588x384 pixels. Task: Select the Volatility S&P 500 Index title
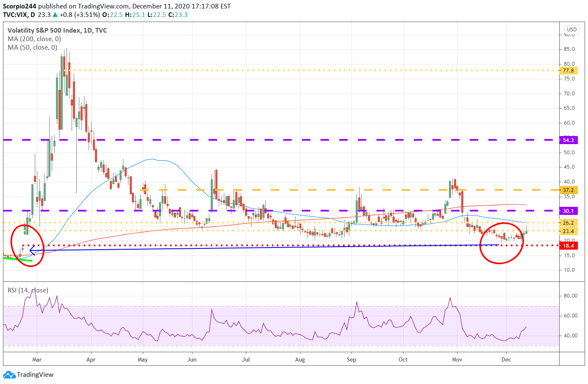tap(57, 31)
